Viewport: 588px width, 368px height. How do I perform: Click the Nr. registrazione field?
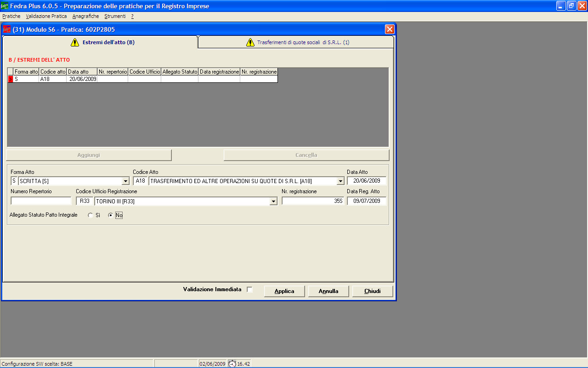[x=312, y=201]
